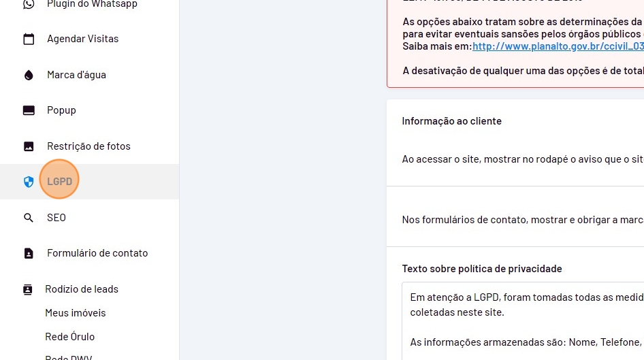This screenshot has height=360, width=644.
Task: Open Meus imóveis under Rodízio de leads
Action: [76, 313]
